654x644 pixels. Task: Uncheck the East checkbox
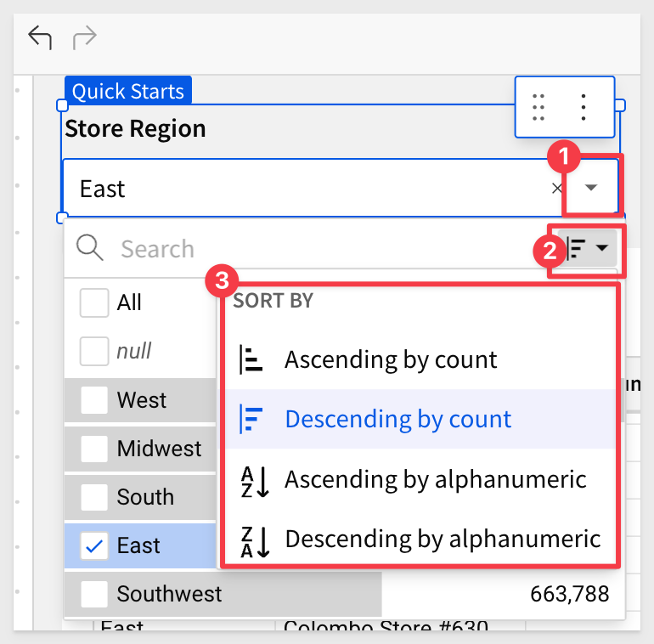(x=94, y=545)
